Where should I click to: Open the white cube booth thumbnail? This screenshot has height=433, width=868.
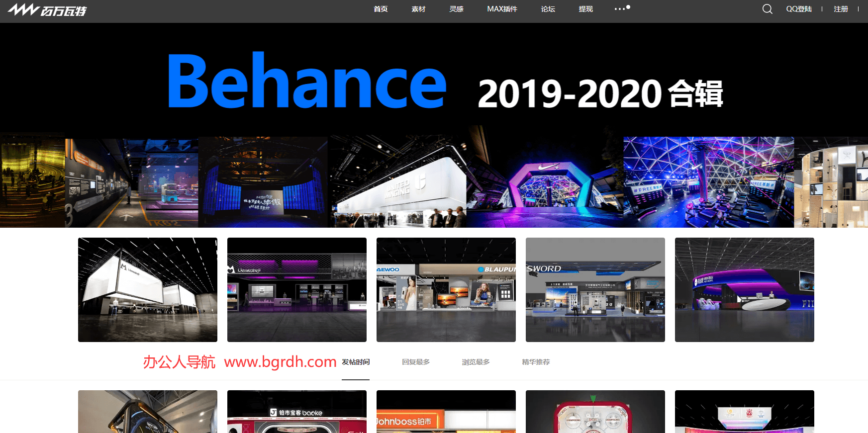tap(148, 290)
